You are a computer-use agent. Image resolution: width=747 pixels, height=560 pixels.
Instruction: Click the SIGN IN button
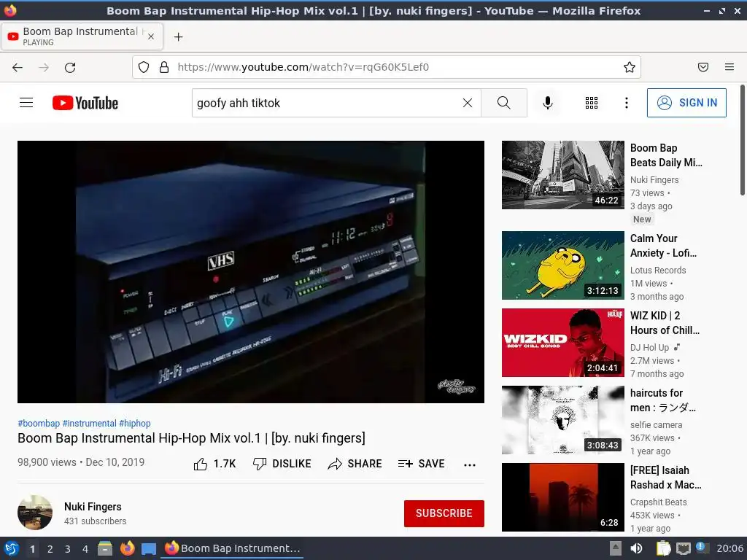pyautogui.click(x=686, y=103)
